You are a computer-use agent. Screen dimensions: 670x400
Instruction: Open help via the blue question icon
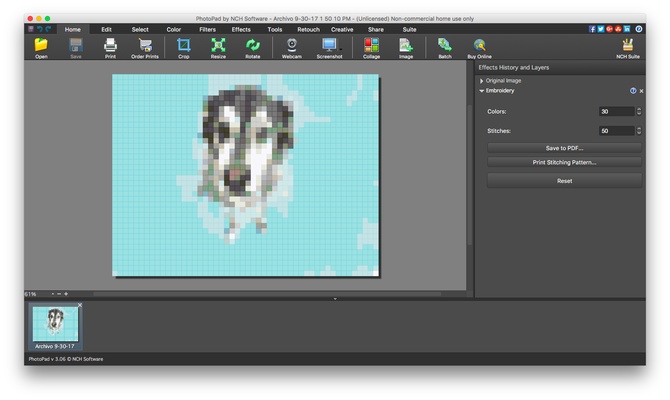click(639, 29)
